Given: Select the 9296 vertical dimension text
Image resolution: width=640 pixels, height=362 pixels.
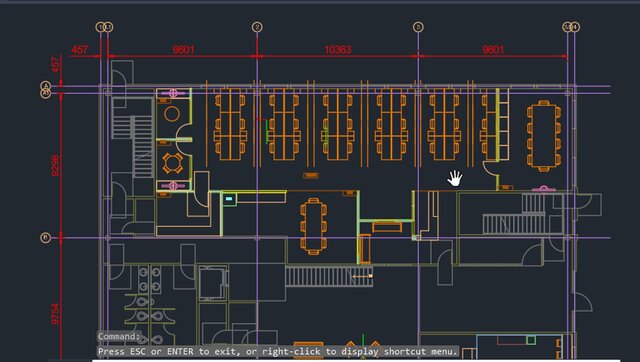Looking at the screenshot, I should (x=56, y=166).
